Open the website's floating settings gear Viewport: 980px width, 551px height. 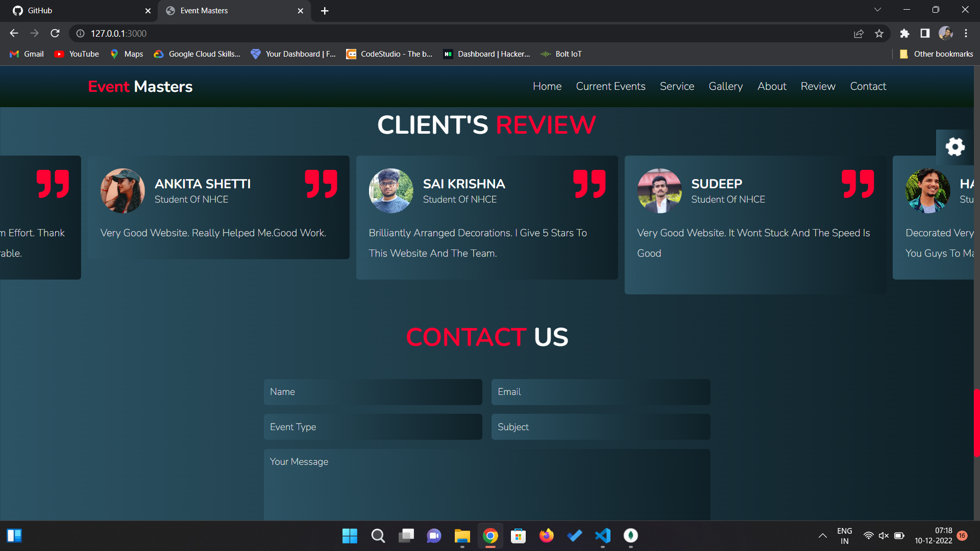pyautogui.click(x=955, y=146)
